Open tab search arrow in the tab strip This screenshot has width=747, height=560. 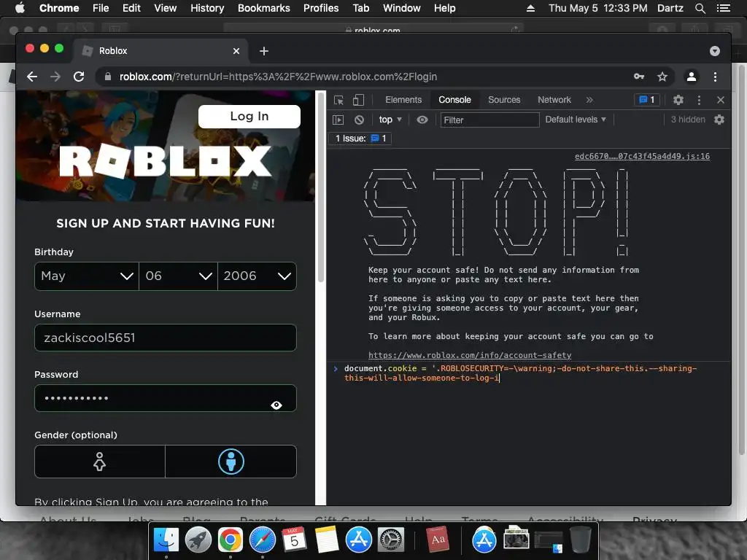point(715,51)
